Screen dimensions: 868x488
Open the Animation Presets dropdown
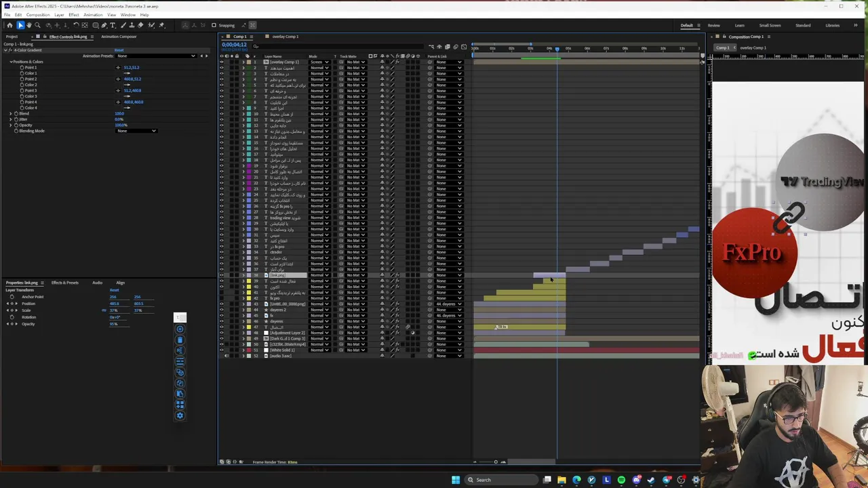point(156,56)
